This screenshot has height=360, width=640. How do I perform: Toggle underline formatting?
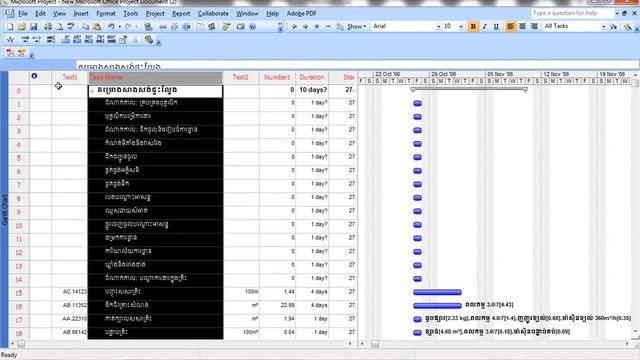pyautogui.click(x=496, y=27)
